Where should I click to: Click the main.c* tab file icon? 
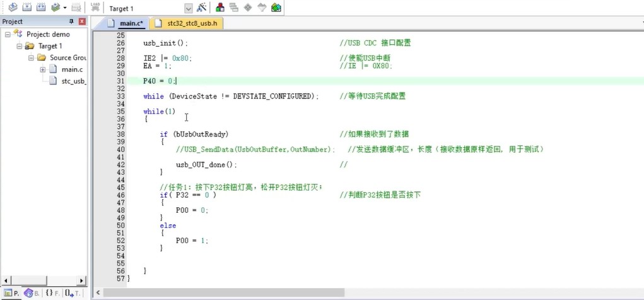[x=110, y=23]
